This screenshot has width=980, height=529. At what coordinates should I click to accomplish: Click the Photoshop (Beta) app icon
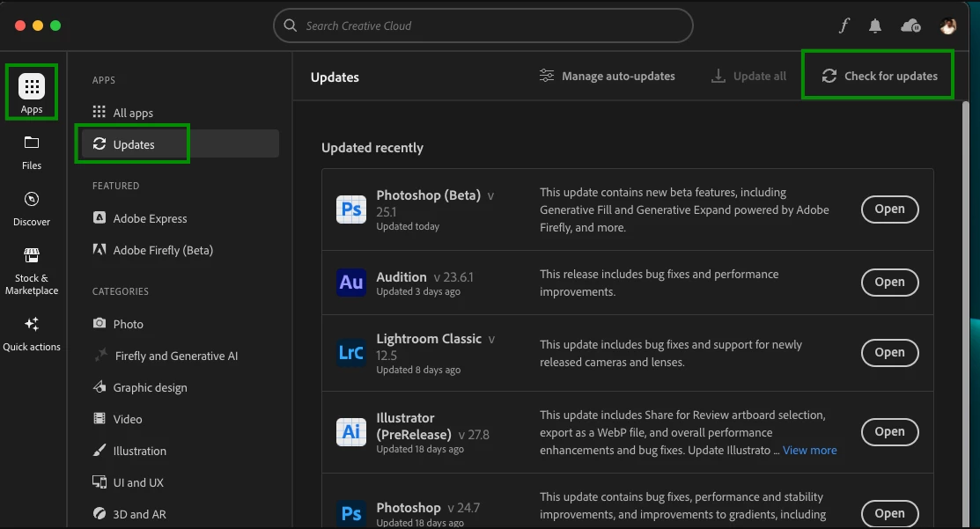point(351,209)
